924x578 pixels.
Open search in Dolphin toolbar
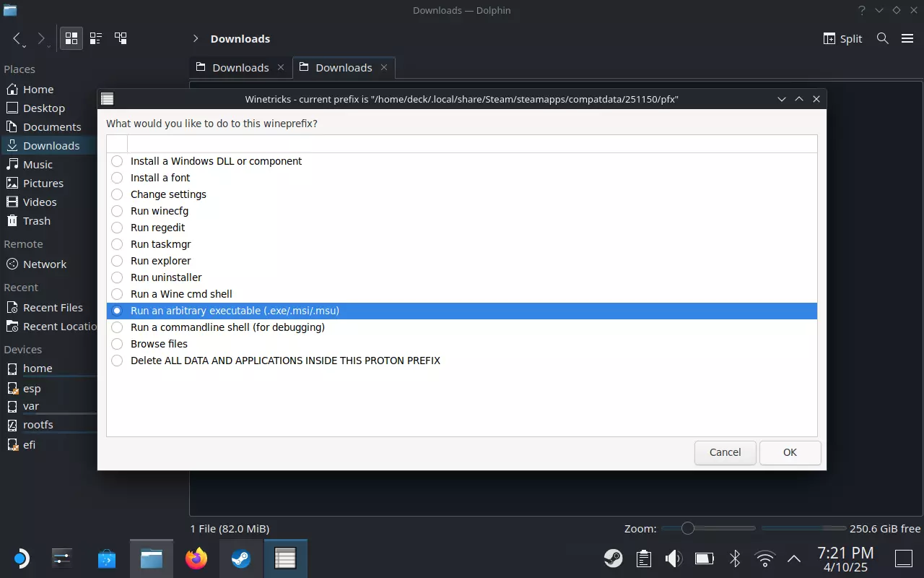(882, 39)
